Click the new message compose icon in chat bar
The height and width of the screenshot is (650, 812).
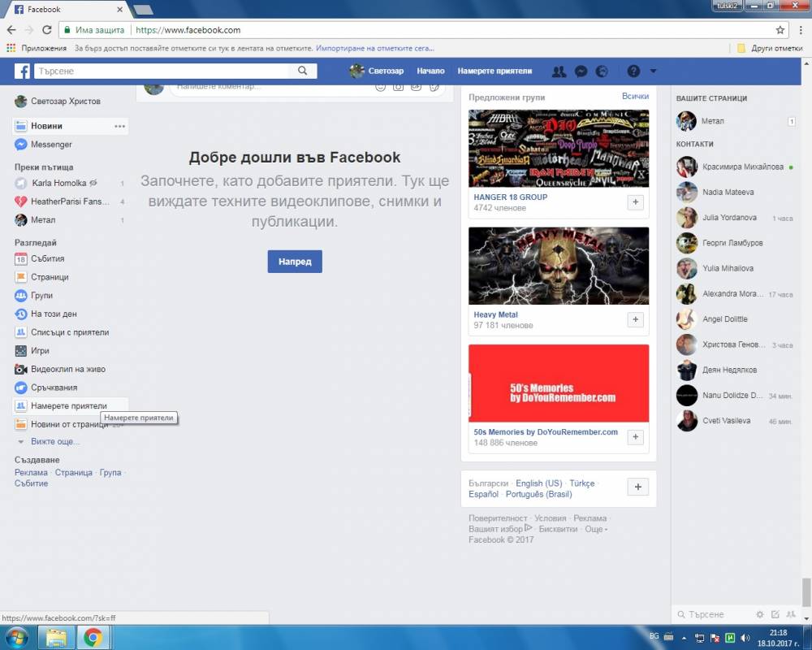pyautogui.click(x=775, y=614)
